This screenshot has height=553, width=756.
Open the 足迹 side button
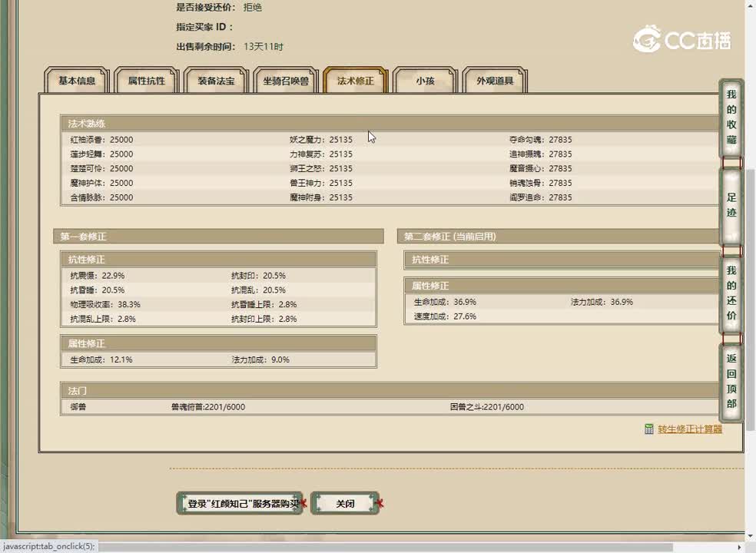(x=731, y=205)
